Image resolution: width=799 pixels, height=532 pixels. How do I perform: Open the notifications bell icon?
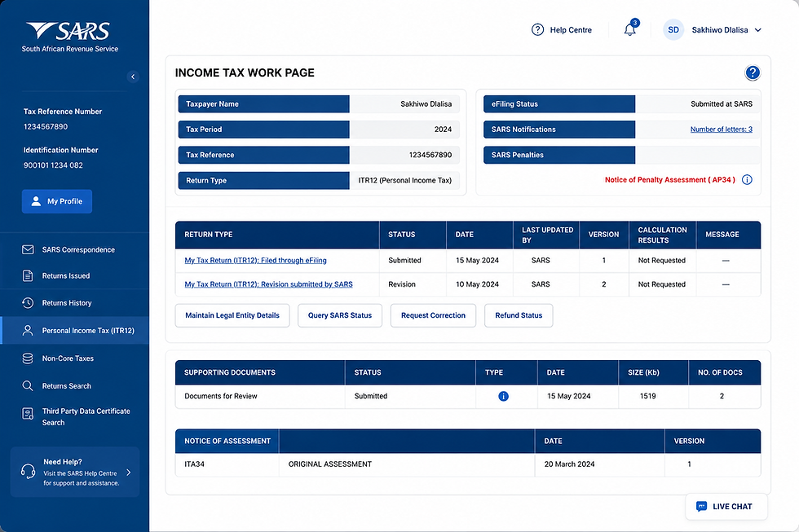pos(630,29)
